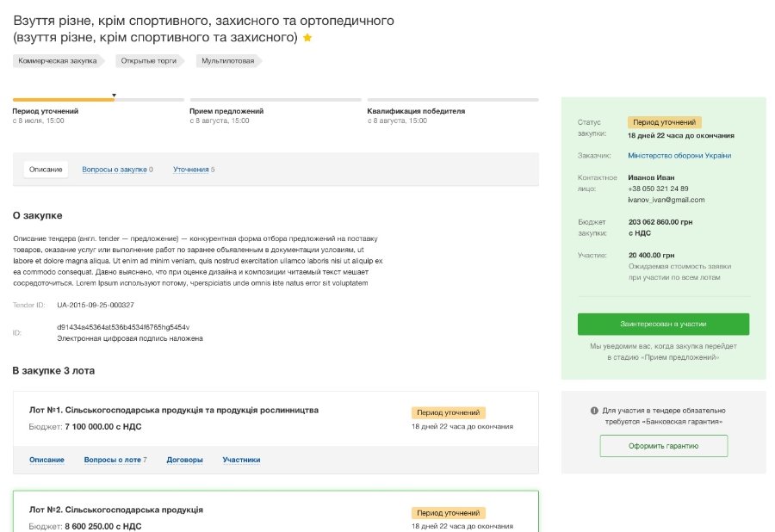Select the "Открытые торги" tag
775x532 pixels.
click(149, 61)
